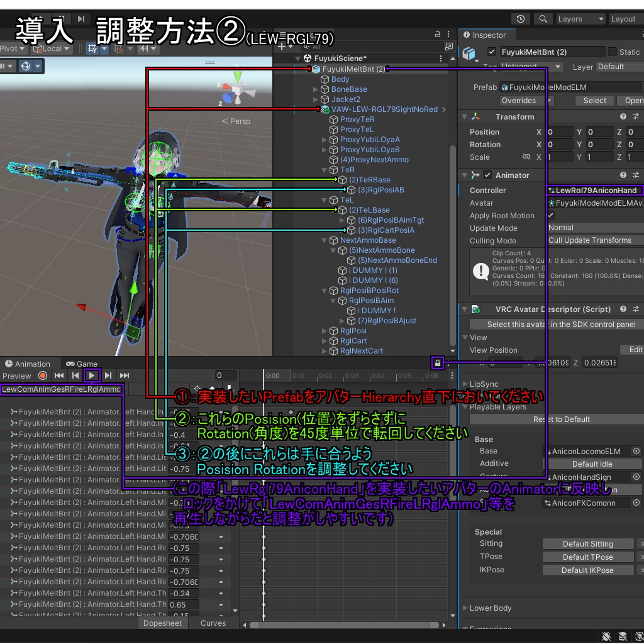Open the Layers dropdown
This screenshot has width=644, height=644.
580,19
